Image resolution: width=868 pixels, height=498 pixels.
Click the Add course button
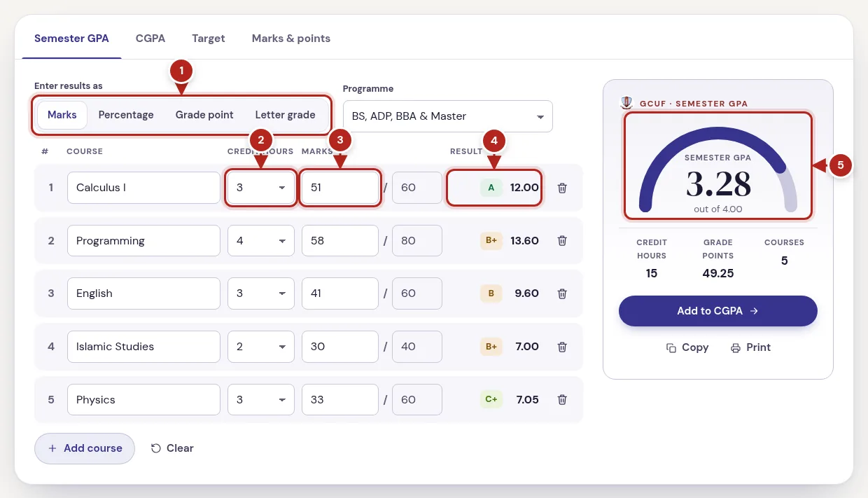click(x=84, y=448)
